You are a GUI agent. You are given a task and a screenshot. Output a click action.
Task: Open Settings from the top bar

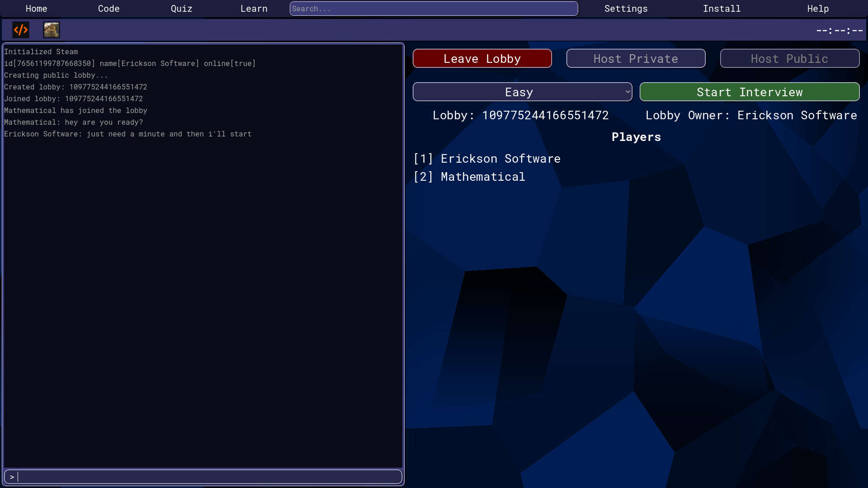(626, 8)
